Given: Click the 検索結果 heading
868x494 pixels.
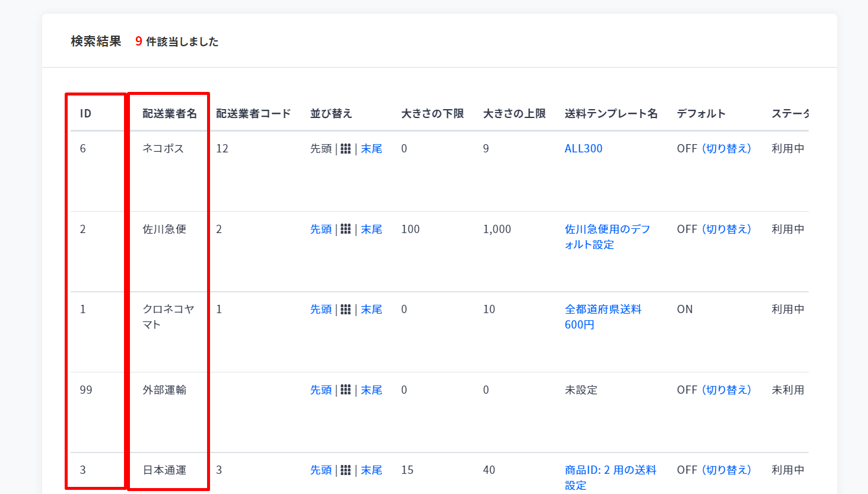Looking at the screenshot, I should [x=96, y=41].
